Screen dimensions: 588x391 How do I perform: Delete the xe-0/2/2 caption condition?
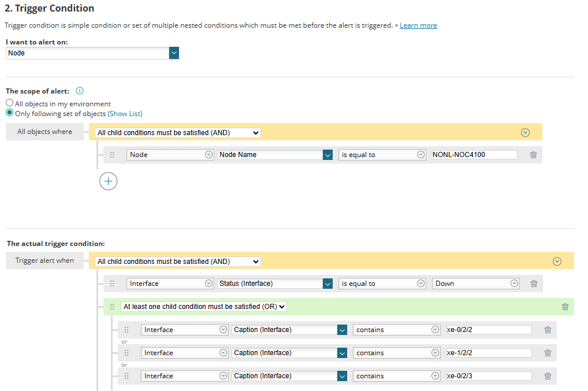coord(548,330)
